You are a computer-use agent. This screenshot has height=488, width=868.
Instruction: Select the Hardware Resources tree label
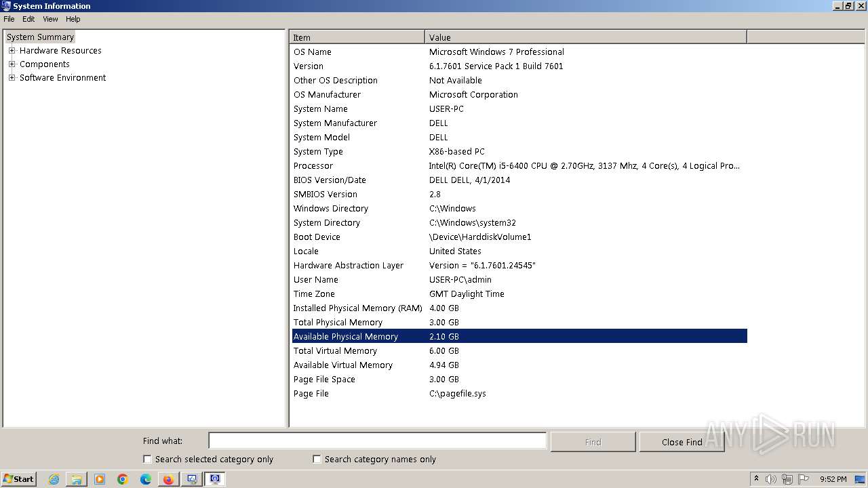[x=60, y=51]
